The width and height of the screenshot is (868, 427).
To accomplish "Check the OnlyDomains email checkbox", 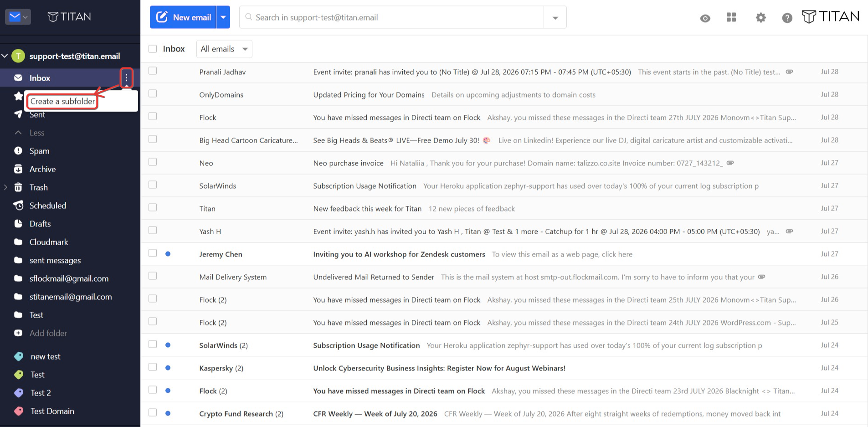I will tap(153, 93).
